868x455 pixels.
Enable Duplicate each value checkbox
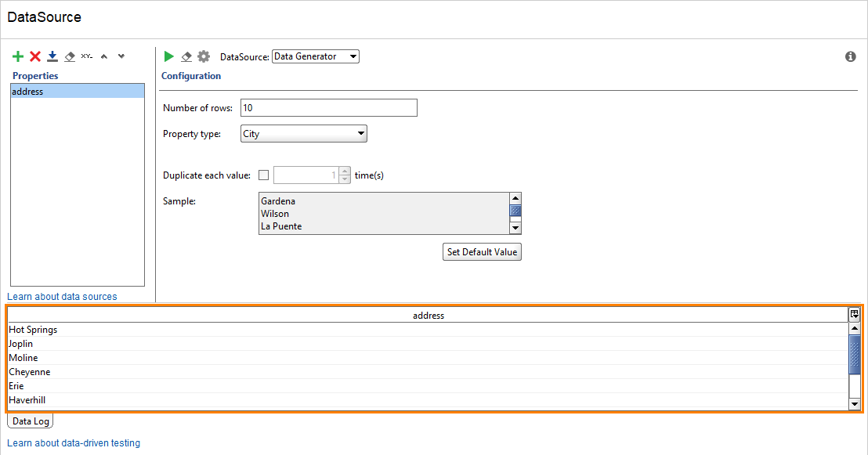263,175
